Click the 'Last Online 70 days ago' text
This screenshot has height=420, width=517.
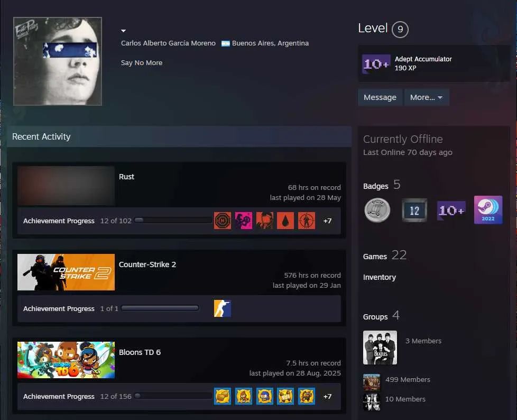(408, 152)
